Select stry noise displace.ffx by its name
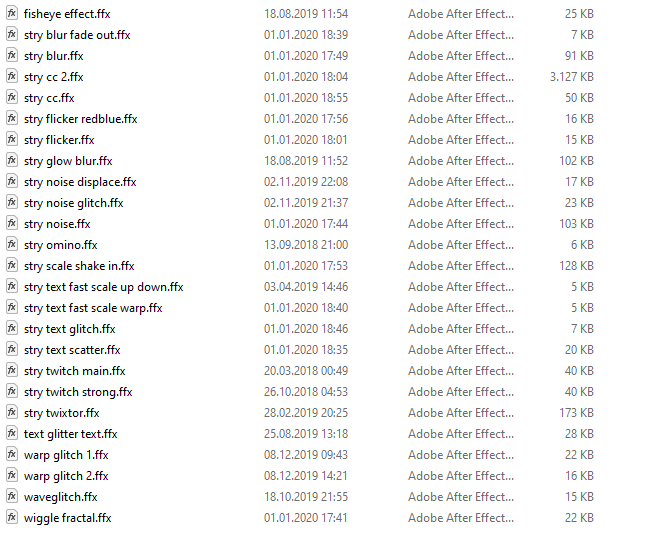Viewport: 647px width, 541px height. [80, 182]
